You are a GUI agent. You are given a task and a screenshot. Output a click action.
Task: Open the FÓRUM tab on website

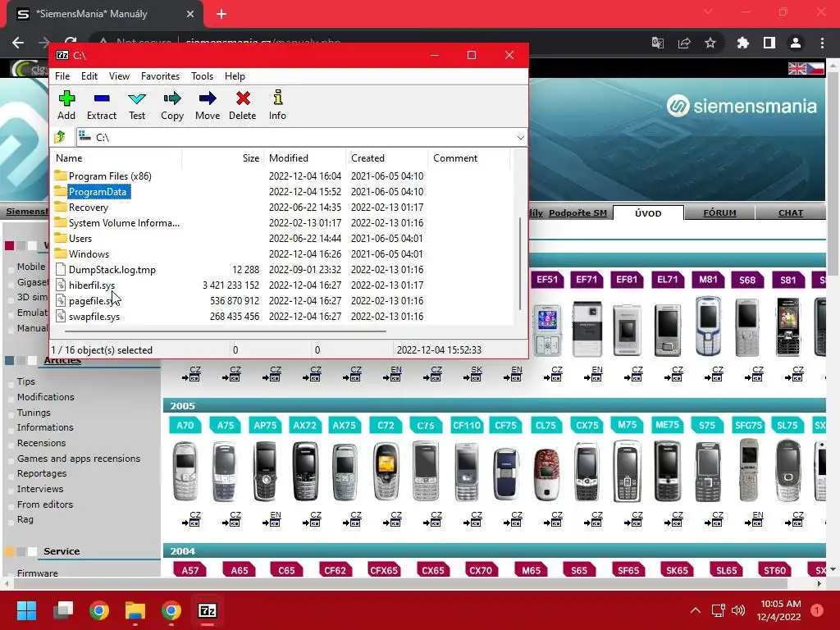[x=719, y=213]
